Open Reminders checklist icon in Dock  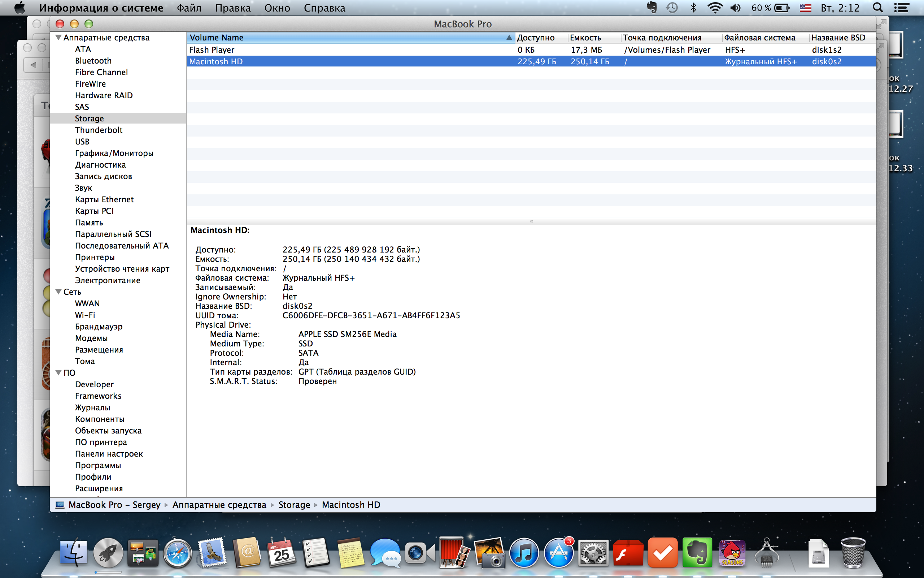coord(316,553)
